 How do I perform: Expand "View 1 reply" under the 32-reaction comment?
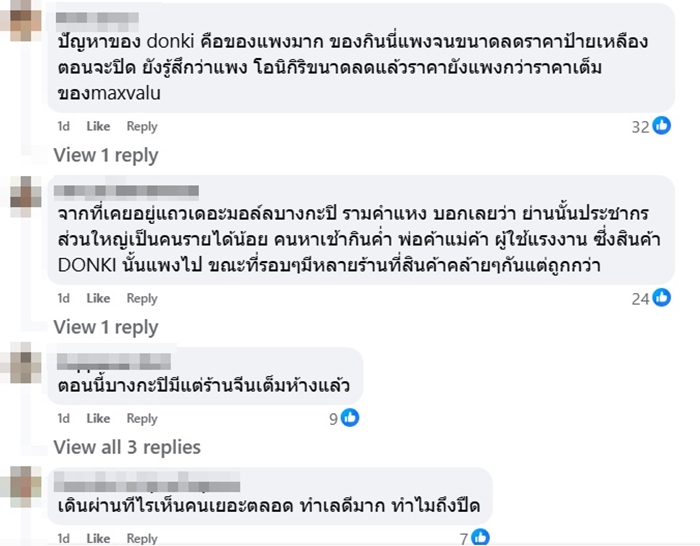pos(106,155)
